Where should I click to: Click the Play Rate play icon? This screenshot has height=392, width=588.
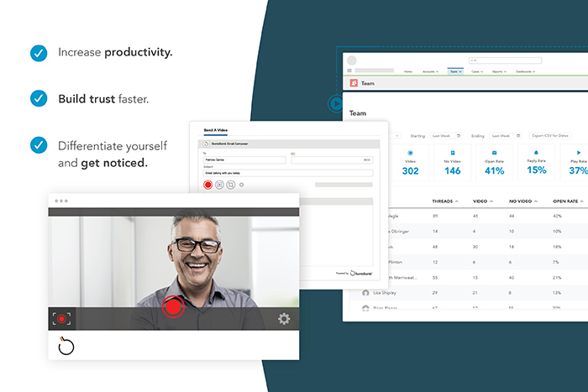(579, 153)
